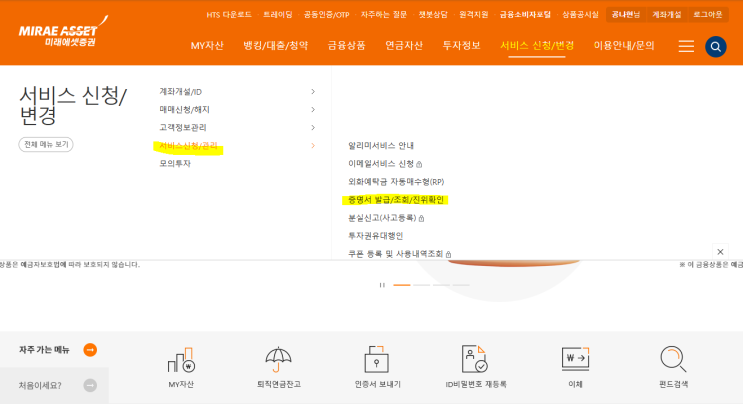Click the orange arrow beside 자주 가는 메뉴

coord(90,350)
